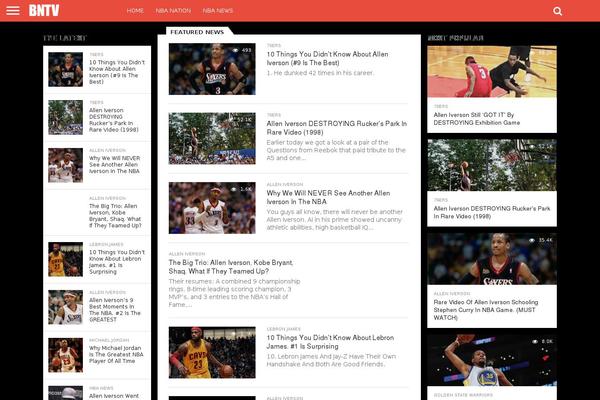Open featured headline 10 Things About Allen Iverson
Image resolution: width=600 pixels, height=400 pixels.
click(x=328, y=59)
